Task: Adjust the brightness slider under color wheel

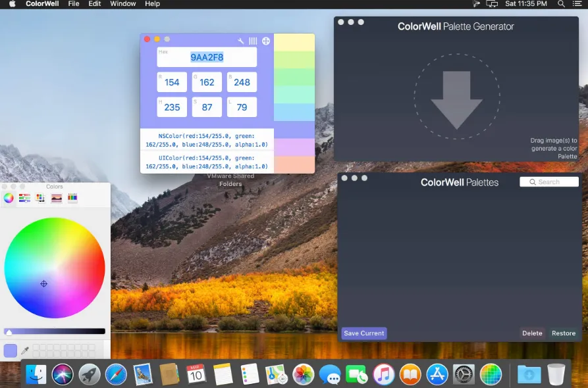Action: (55, 331)
